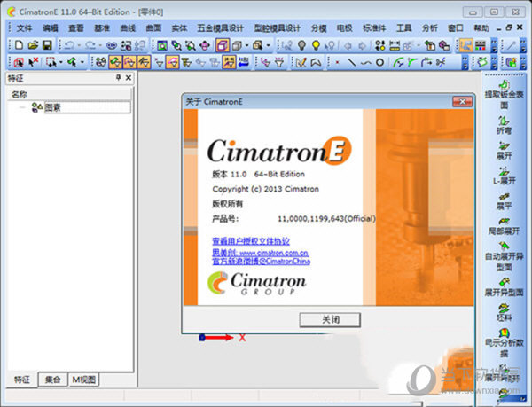This screenshot has width=532, height=407.
Task: Click the Spline curve draw tool
Action: [365, 62]
